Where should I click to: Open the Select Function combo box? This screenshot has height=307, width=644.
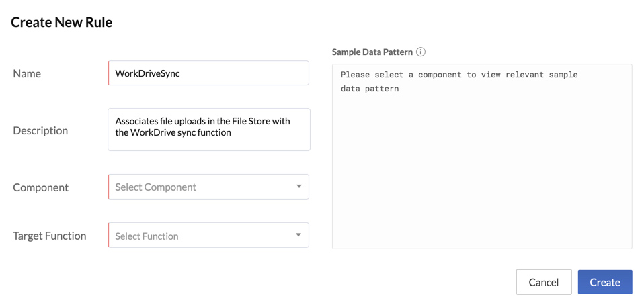pos(202,236)
